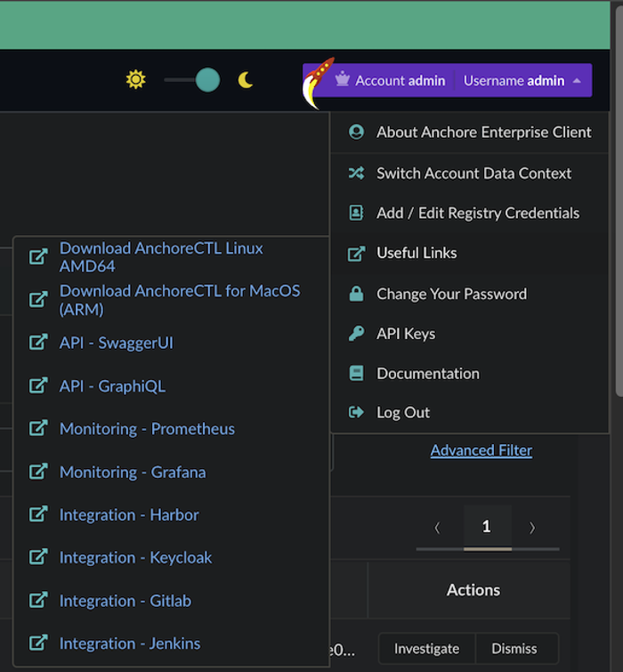This screenshot has width=623, height=672.
Task: Click the moon dark-mode icon
Action: click(x=246, y=80)
